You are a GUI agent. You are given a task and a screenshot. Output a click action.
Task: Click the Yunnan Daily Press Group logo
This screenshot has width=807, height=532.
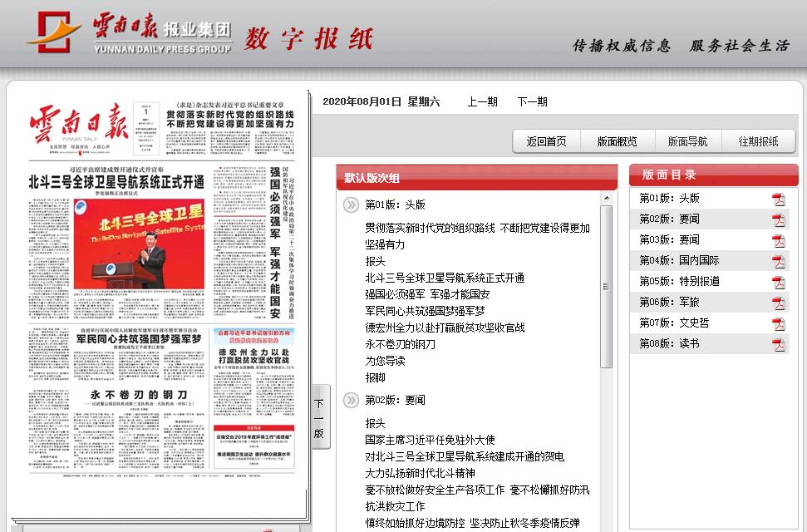[x=129, y=34]
